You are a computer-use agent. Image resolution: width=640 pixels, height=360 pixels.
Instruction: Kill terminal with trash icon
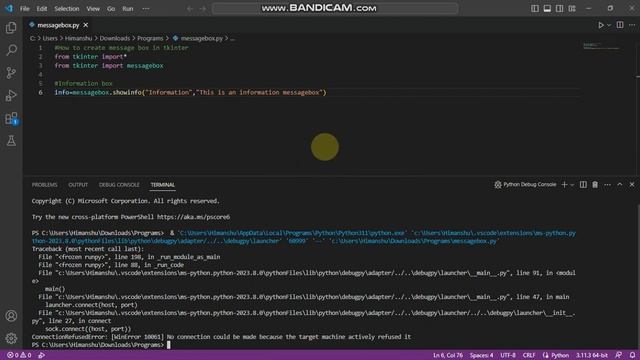595,184
